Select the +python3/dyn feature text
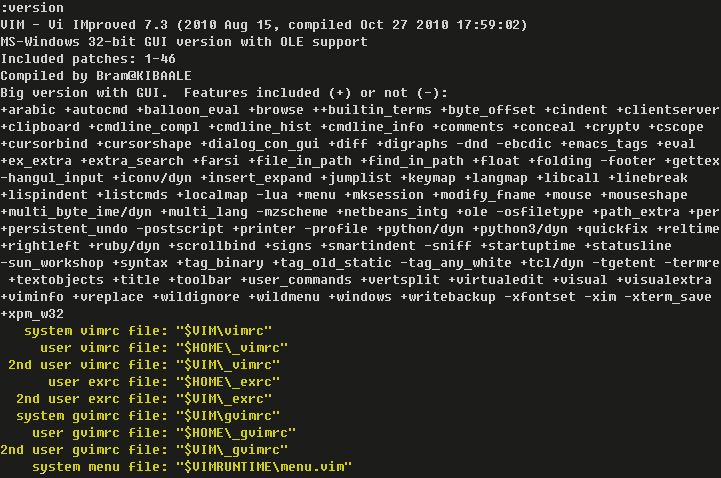This screenshot has width=721, height=478. (x=520, y=229)
